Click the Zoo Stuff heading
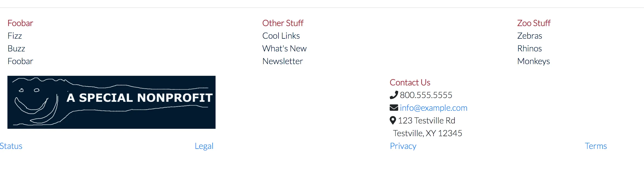This screenshot has height=177, width=644. coord(534,23)
